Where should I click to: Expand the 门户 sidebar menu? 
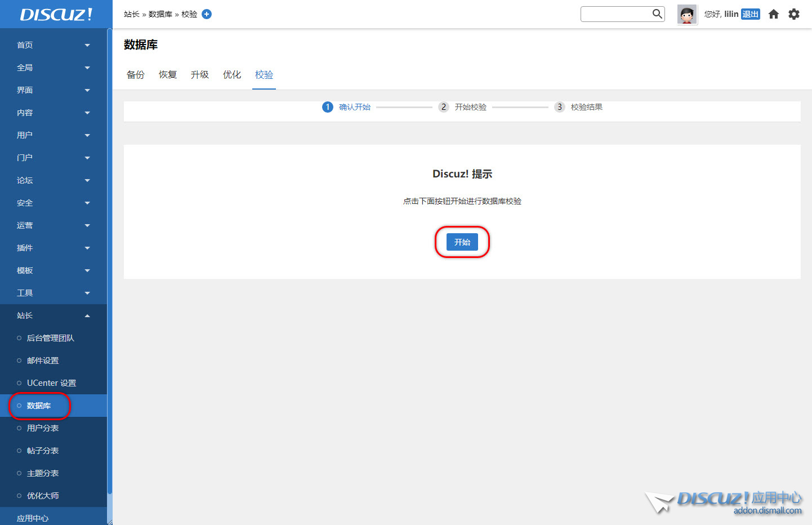pyautogui.click(x=53, y=158)
